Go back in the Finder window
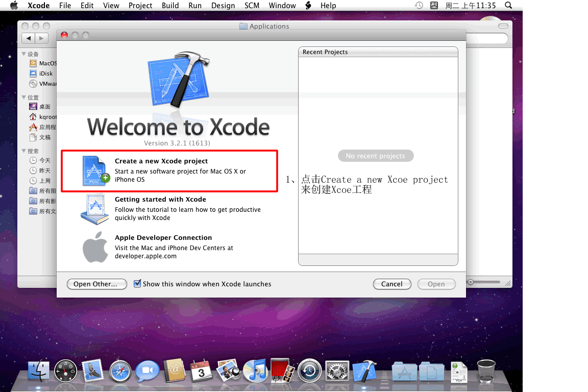The image size is (588, 392). pyautogui.click(x=28, y=38)
